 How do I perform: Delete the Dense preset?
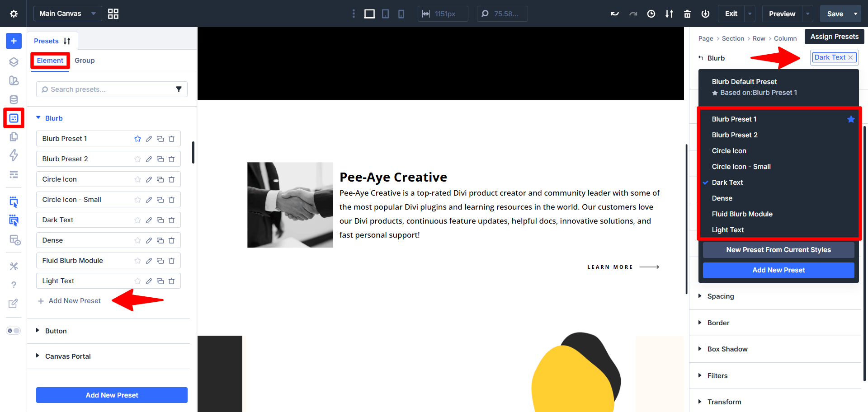point(171,240)
